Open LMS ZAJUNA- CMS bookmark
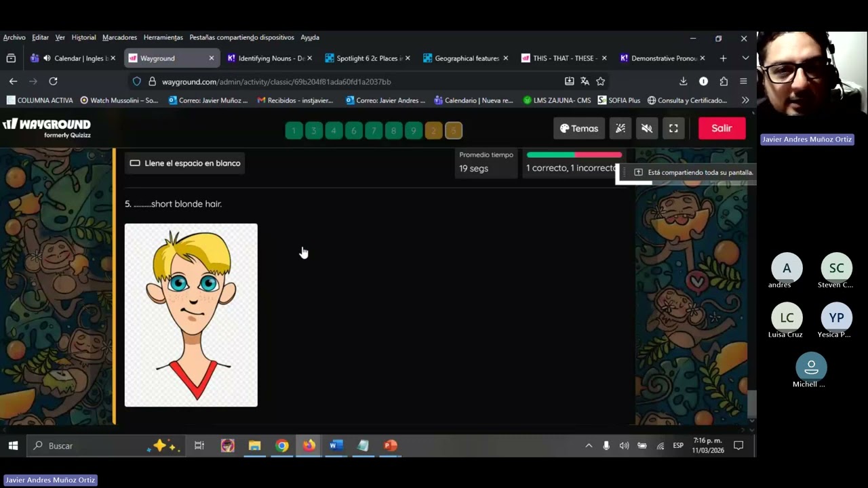Screen dimensions: 868x488 click(557, 100)
